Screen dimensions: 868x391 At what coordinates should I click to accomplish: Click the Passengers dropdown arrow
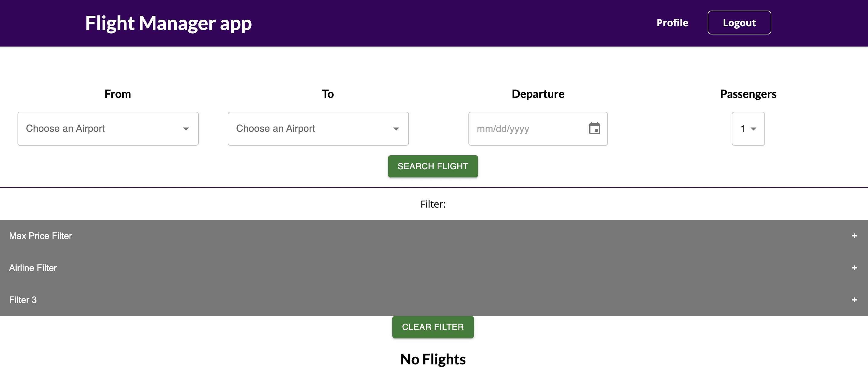754,129
